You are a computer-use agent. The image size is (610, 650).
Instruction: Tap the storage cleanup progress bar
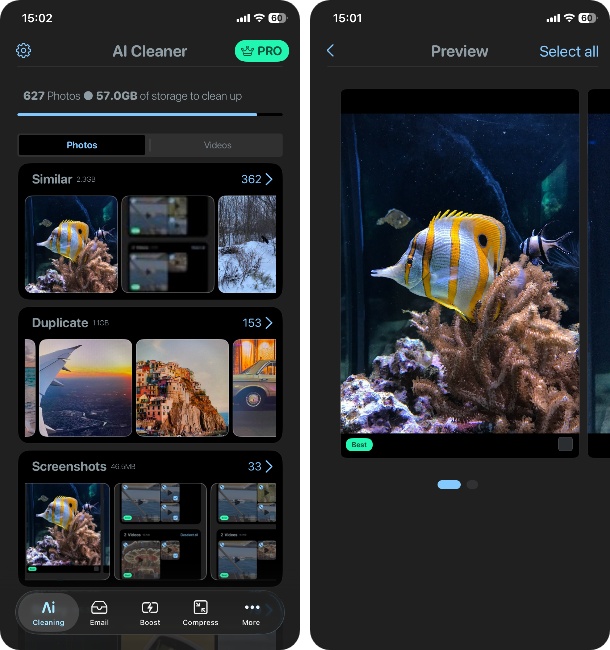[x=150, y=114]
